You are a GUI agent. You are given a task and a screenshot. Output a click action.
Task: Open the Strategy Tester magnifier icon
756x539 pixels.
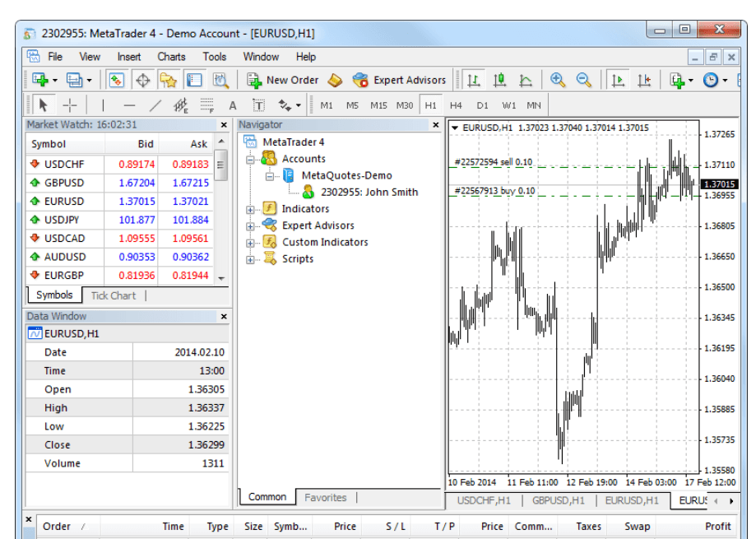click(220, 80)
